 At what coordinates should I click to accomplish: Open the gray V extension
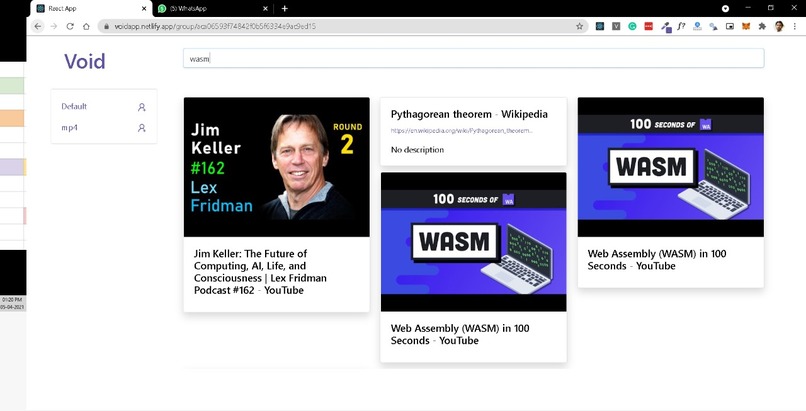pos(616,26)
